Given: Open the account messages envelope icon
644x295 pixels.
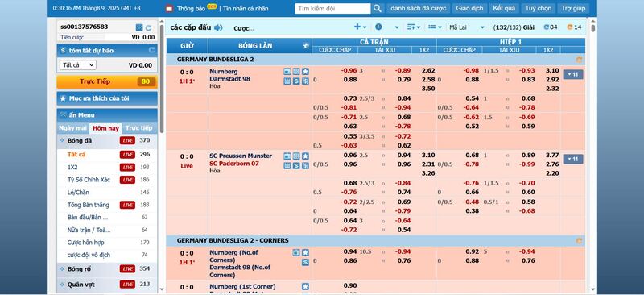Looking at the screenshot, I should click(x=139, y=27).
